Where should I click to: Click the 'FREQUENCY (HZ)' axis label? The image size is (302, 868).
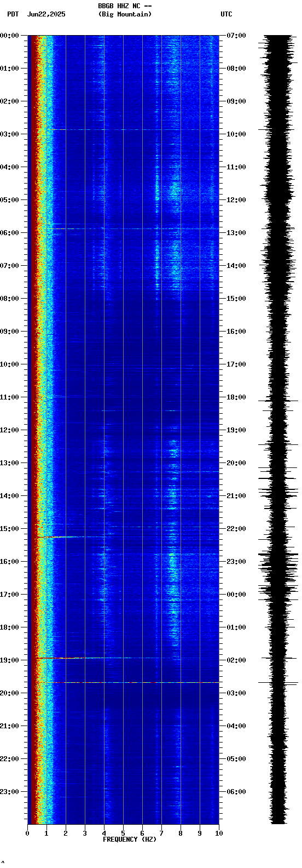pos(130,840)
